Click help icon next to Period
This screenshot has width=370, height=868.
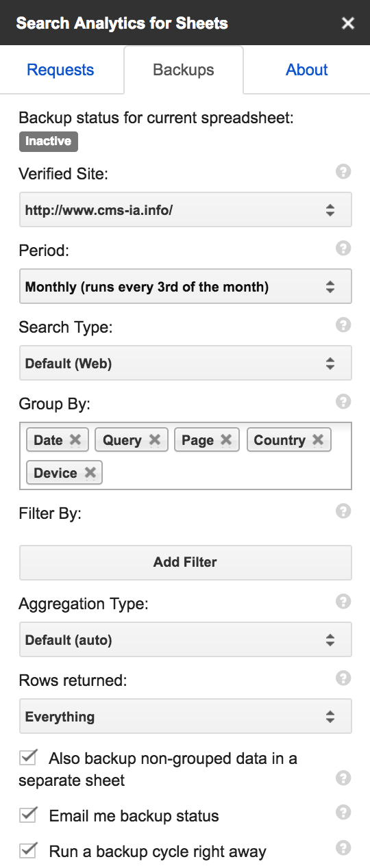[343, 248]
